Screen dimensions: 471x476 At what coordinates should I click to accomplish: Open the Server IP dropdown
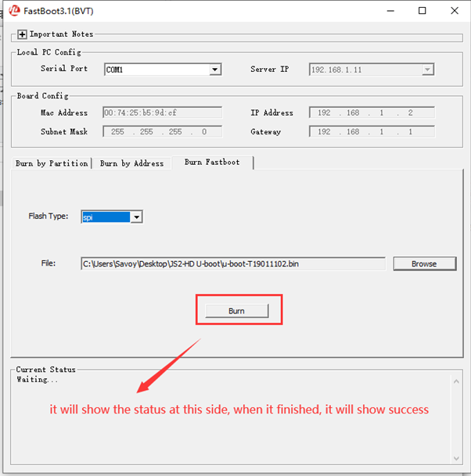point(427,70)
